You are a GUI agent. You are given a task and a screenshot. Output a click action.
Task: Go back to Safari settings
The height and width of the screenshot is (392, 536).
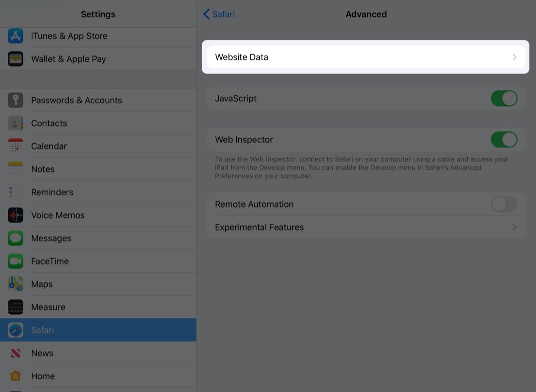218,14
